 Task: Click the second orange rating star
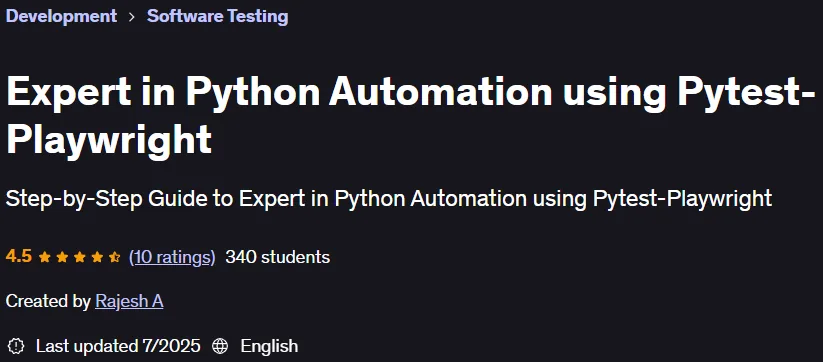click(62, 257)
